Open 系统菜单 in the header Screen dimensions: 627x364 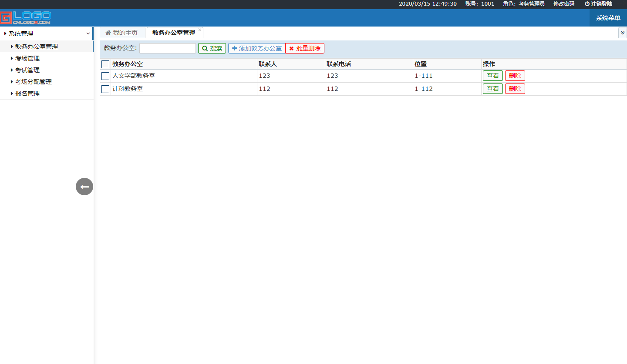point(608,18)
